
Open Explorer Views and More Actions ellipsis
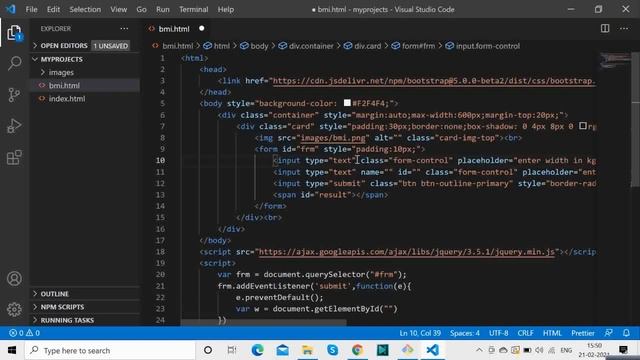click(x=124, y=29)
